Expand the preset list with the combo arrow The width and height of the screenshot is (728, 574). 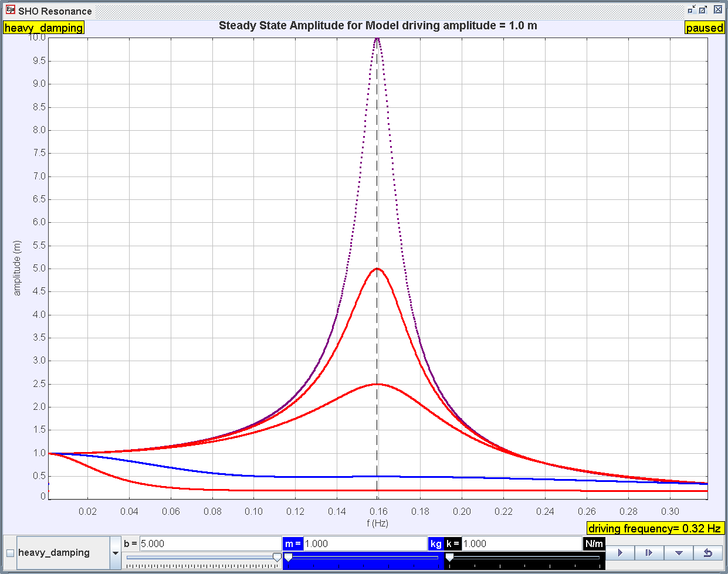[x=115, y=552]
